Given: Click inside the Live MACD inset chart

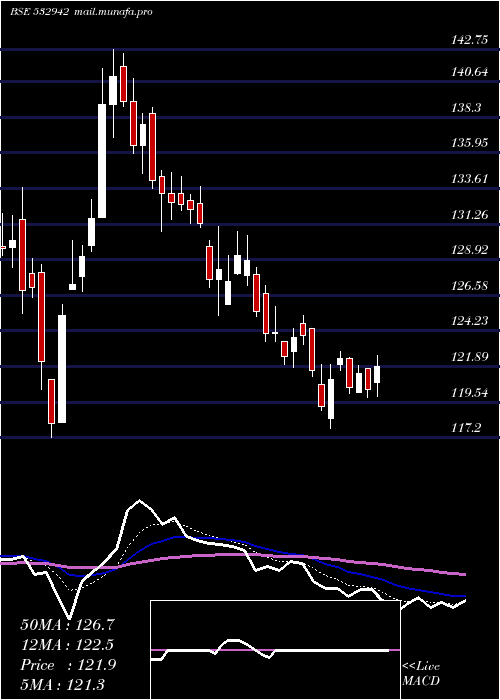Looking at the screenshot, I should [275, 650].
